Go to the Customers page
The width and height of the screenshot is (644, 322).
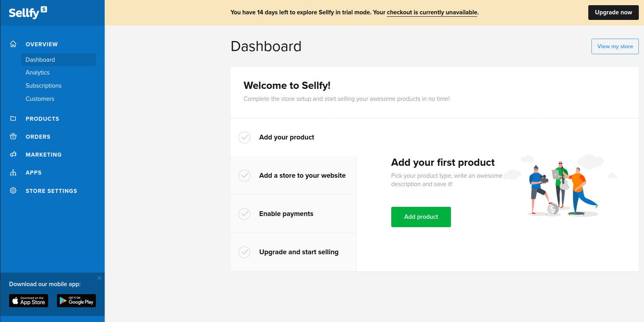coord(40,99)
